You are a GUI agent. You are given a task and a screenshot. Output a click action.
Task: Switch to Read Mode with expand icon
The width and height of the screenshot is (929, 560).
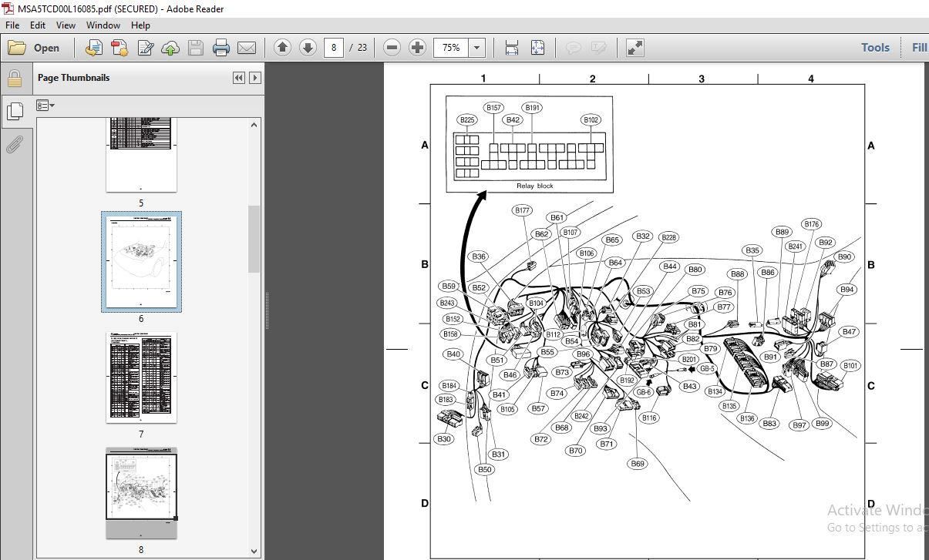[635, 48]
